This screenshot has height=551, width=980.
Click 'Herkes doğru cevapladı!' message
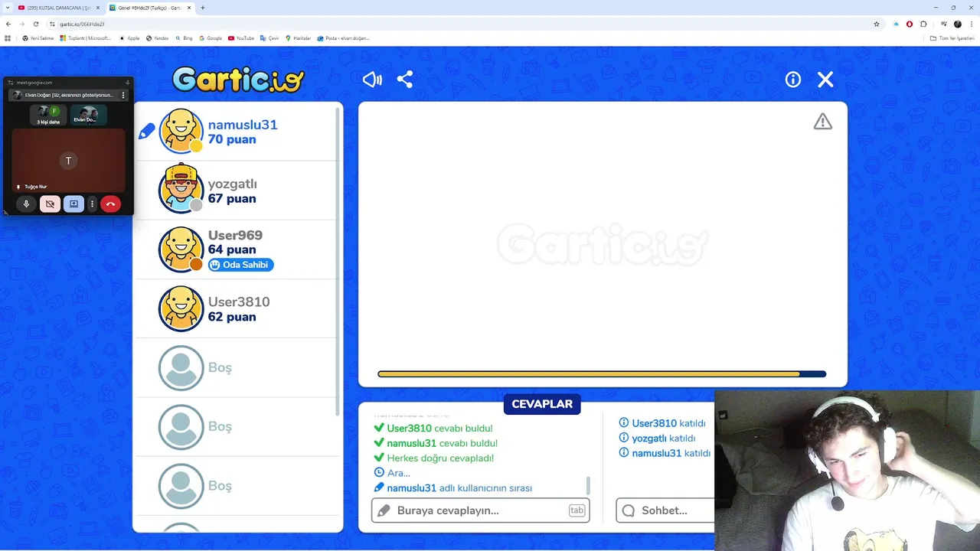coord(440,458)
